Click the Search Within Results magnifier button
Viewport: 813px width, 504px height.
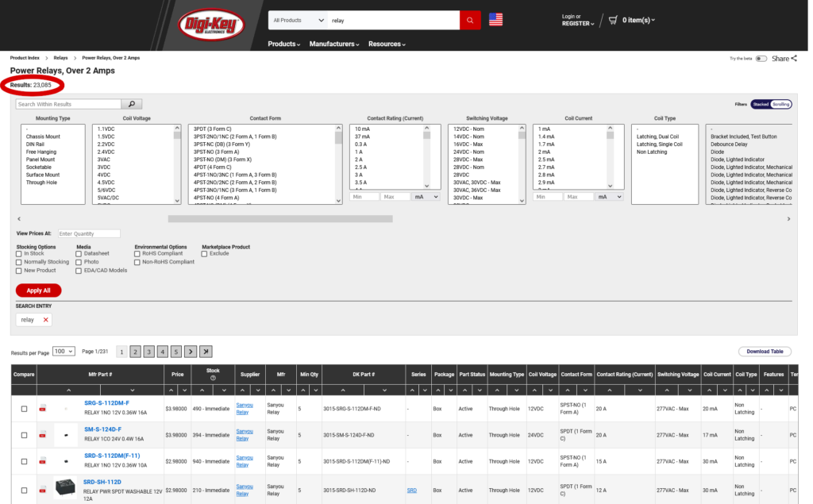pyautogui.click(x=132, y=104)
